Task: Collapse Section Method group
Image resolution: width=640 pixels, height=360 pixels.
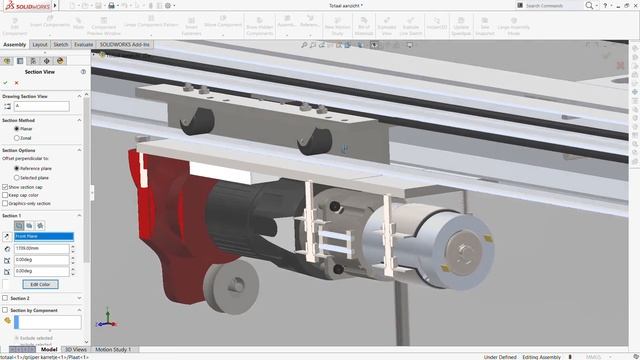Action: pyautogui.click(x=79, y=120)
